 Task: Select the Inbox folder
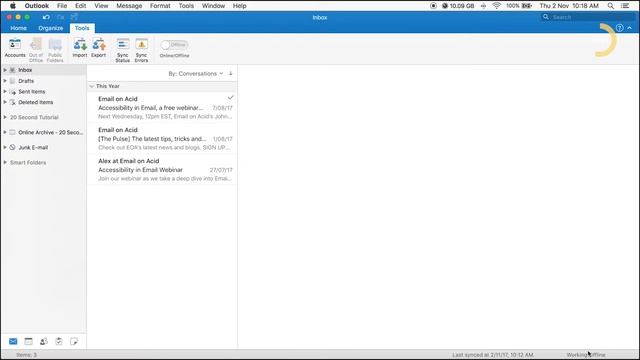click(x=44, y=70)
